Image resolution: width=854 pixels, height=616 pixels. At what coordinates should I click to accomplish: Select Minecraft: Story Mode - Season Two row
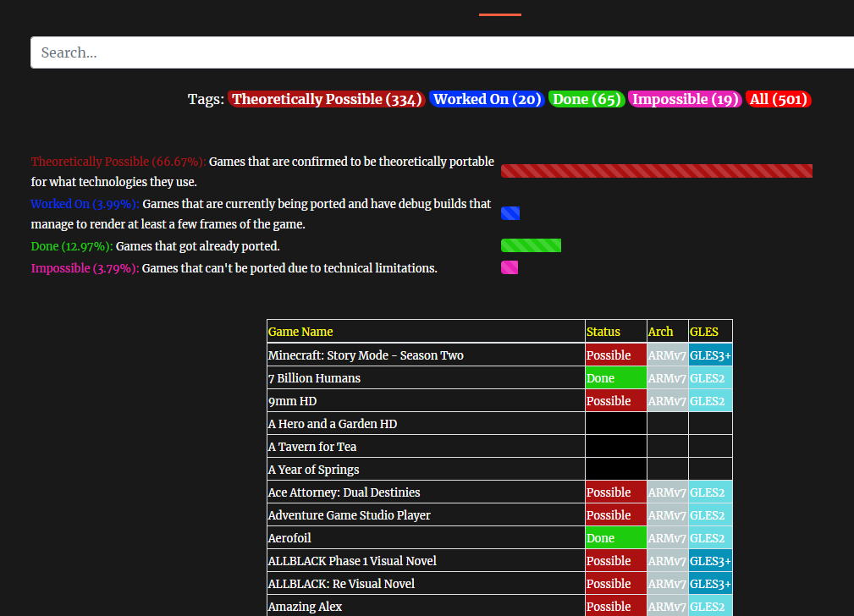(499, 355)
